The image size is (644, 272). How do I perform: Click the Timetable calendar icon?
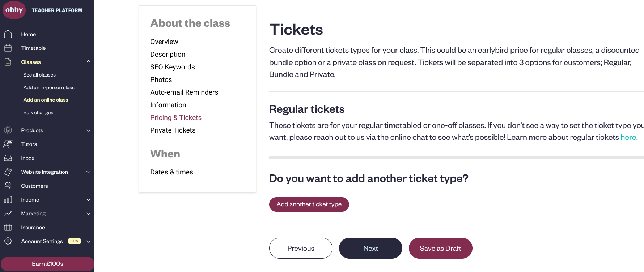pos(8,48)
